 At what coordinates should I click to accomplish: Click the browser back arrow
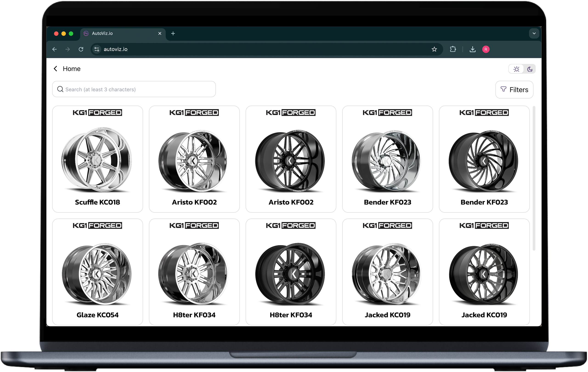[54, 49]
